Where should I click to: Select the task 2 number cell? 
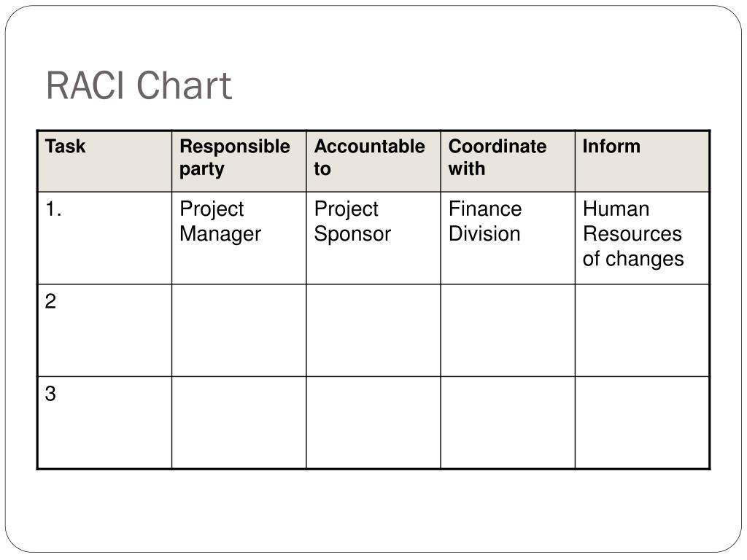tap(105, 330)
